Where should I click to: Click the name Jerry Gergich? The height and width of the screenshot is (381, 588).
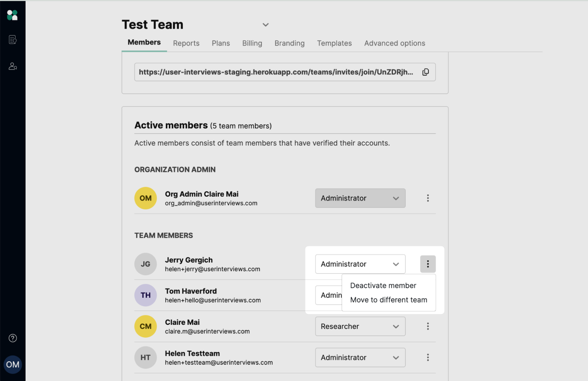189,260
